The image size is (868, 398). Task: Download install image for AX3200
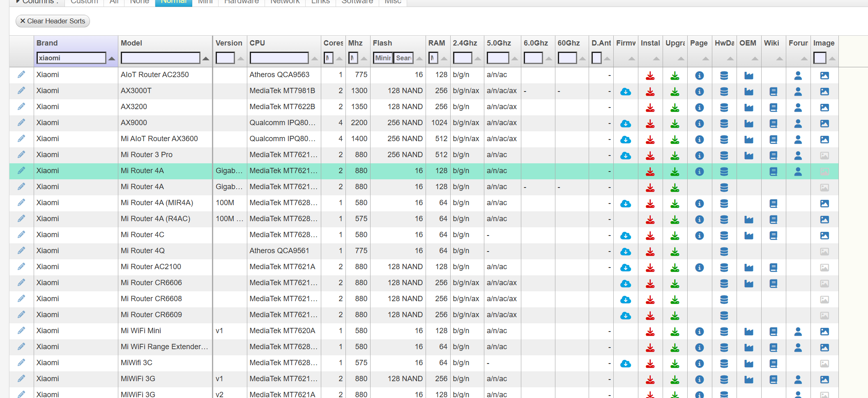(x=650, y=108)
